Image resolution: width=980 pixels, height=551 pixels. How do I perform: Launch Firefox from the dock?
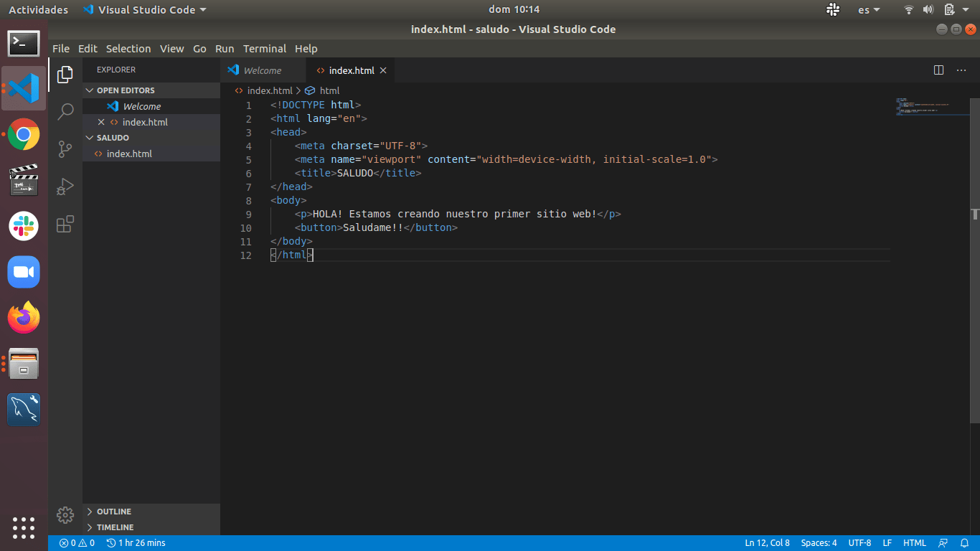24,318
